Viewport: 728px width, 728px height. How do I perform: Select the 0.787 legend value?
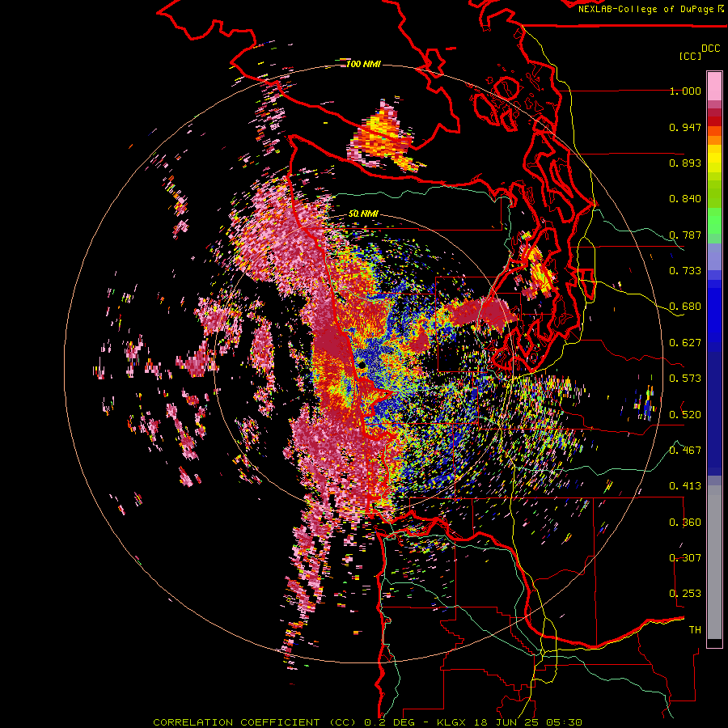[x=685, y=235]
